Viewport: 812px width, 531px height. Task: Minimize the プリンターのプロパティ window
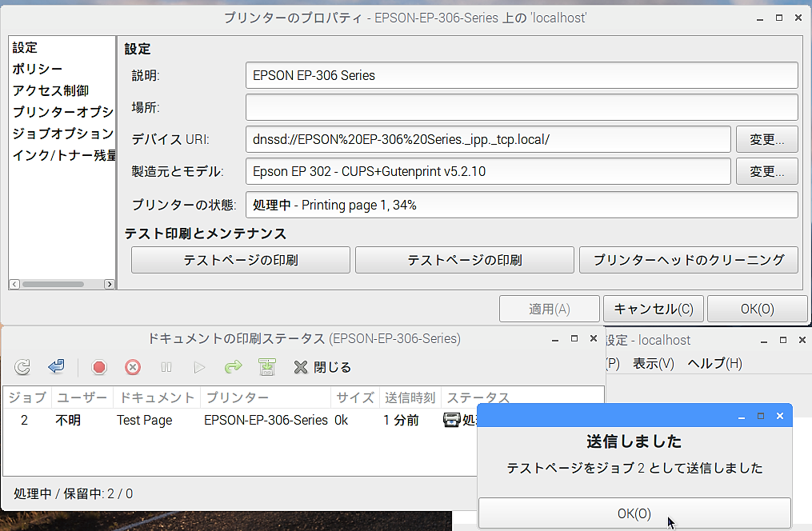760,18
